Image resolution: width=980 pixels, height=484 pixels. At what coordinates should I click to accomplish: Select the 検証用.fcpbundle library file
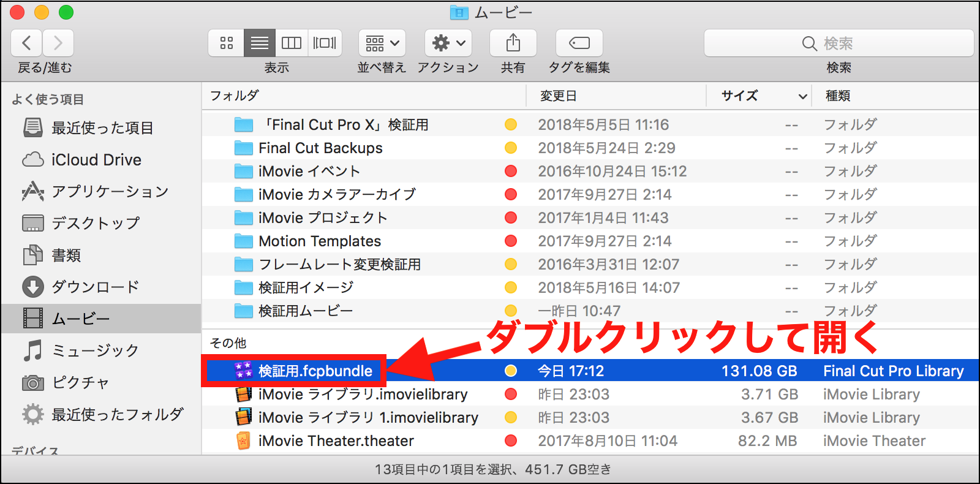click(x=590, y=371)
